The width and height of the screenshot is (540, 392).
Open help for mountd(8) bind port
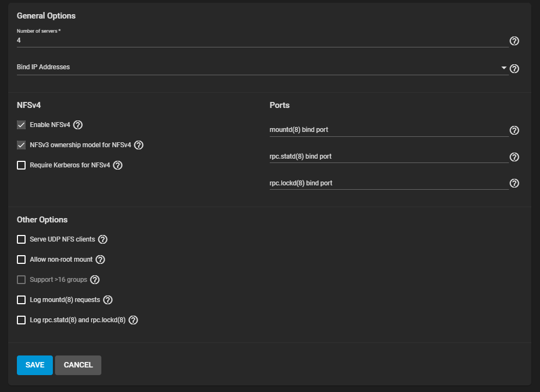coord(514,130)
